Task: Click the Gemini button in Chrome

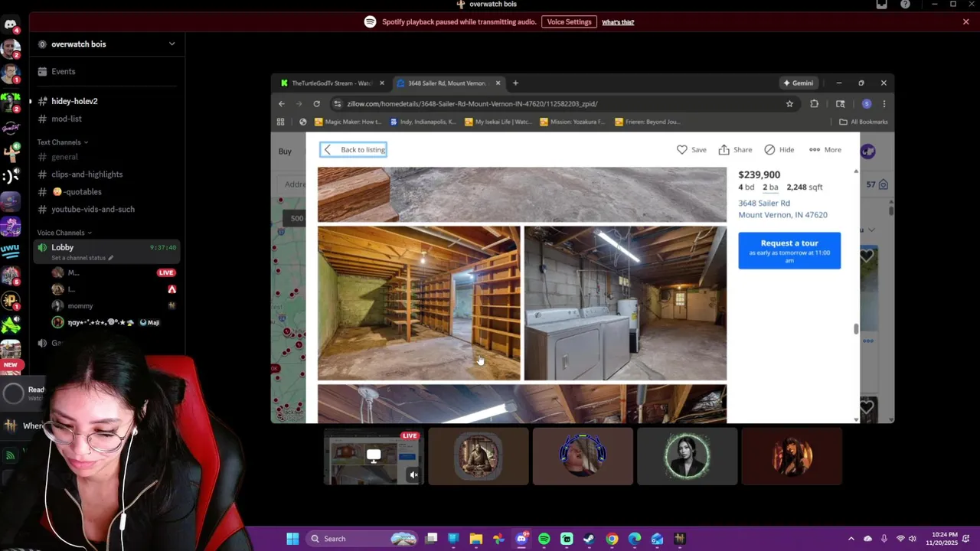Action: tap(798, 83)
